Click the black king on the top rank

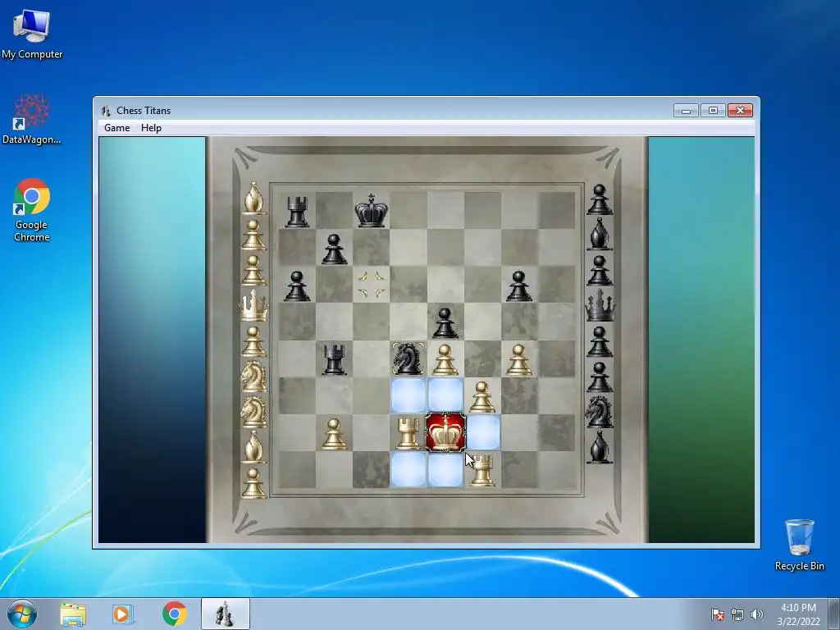[x=372, y=211]
